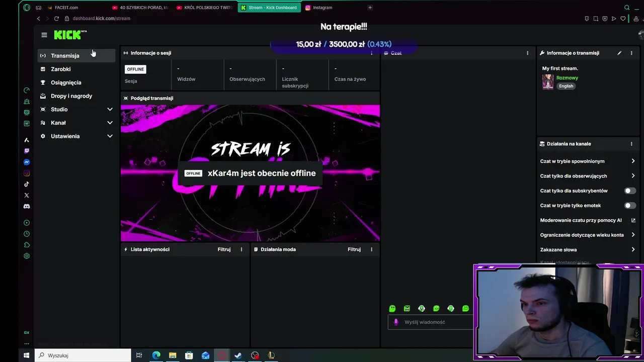This screenshot has height=362, width=644.
Task: Open Zakazane słowa settings
Action: (588, 249)
